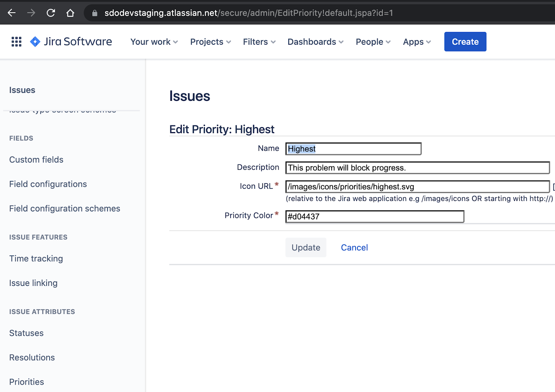Click the Jira Software logo

(71, 42)
